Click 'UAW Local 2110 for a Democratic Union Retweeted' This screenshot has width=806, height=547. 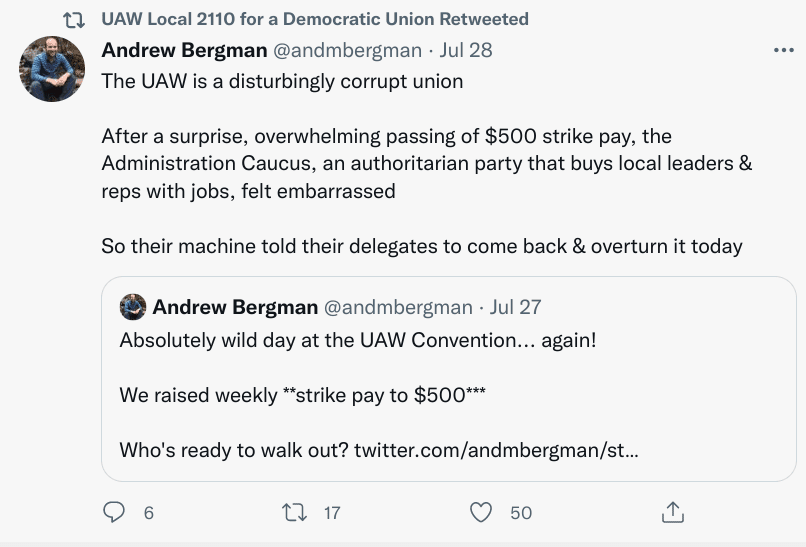pyautogui.click(x=315, y=20)
